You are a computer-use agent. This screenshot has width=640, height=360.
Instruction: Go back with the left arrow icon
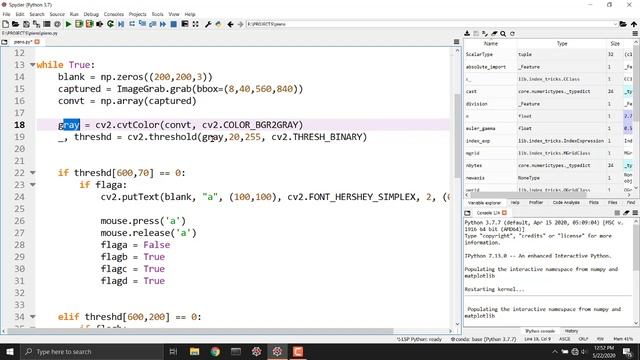pyautogui.click(x=230, y=24)
